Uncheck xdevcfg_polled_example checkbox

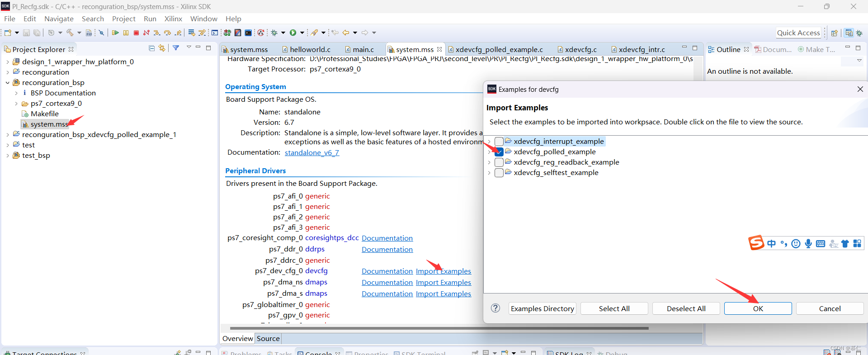coord(499,152)
